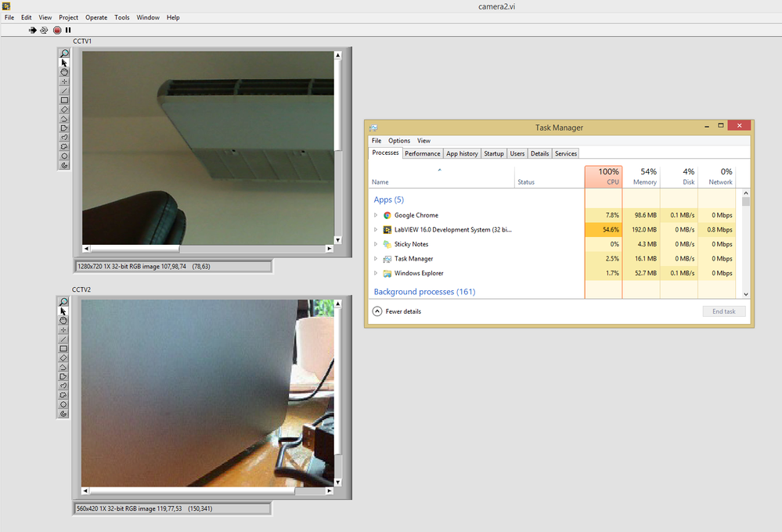Select the Zoom tool in CCTV2 palette
Viewport: 782px width, 532px height.
pos(63,302)
